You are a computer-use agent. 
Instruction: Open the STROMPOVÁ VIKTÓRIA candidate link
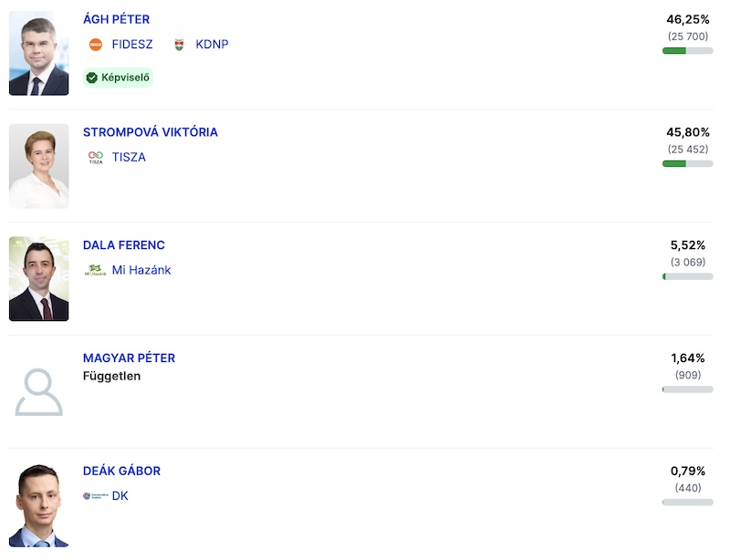point(151,132)
